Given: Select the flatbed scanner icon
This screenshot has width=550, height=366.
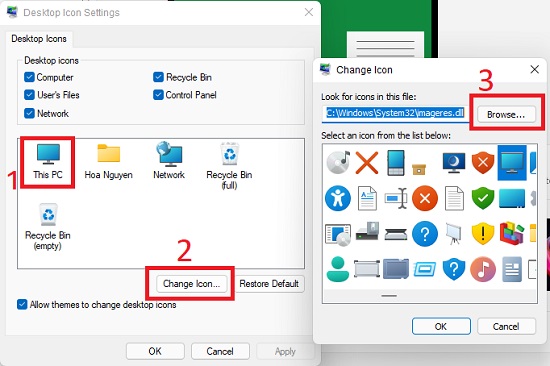Looking at the screenshot, I should pos(396,234).
